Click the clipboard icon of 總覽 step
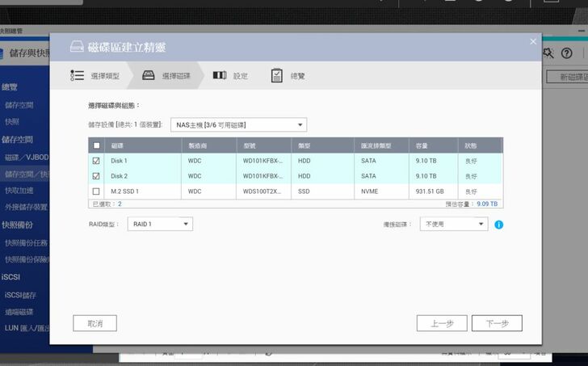 (277, 75)
